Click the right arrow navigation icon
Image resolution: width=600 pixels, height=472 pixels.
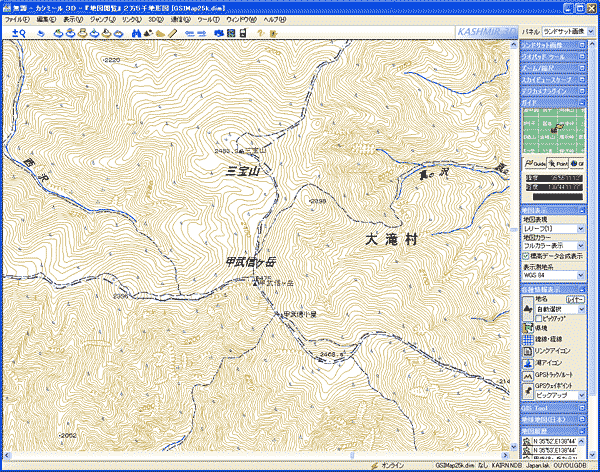202,34
